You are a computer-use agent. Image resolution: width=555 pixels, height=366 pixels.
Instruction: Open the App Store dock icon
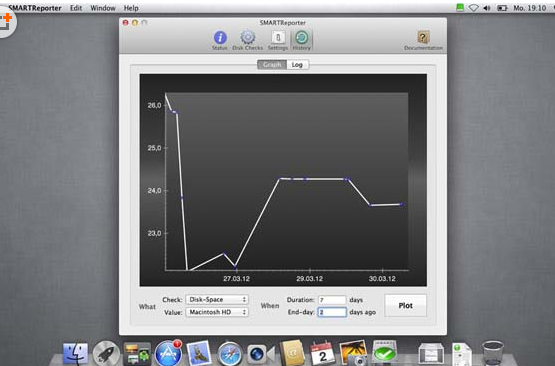[168, 353]
